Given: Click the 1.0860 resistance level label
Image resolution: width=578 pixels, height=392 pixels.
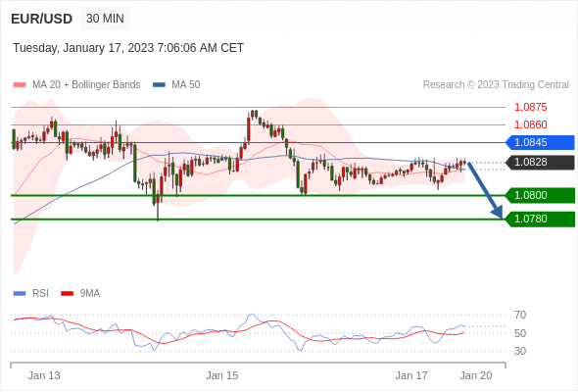Looking at the screenshot, I should (530, 124).
